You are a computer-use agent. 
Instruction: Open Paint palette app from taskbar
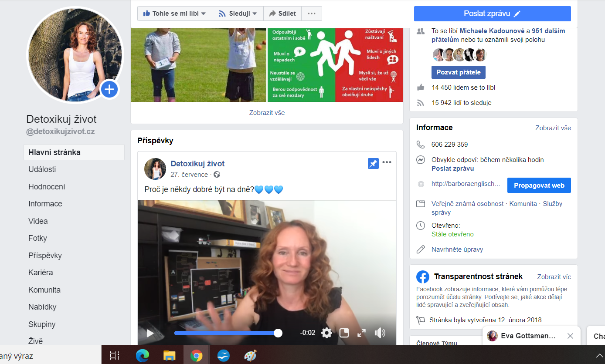pos(250,355)
